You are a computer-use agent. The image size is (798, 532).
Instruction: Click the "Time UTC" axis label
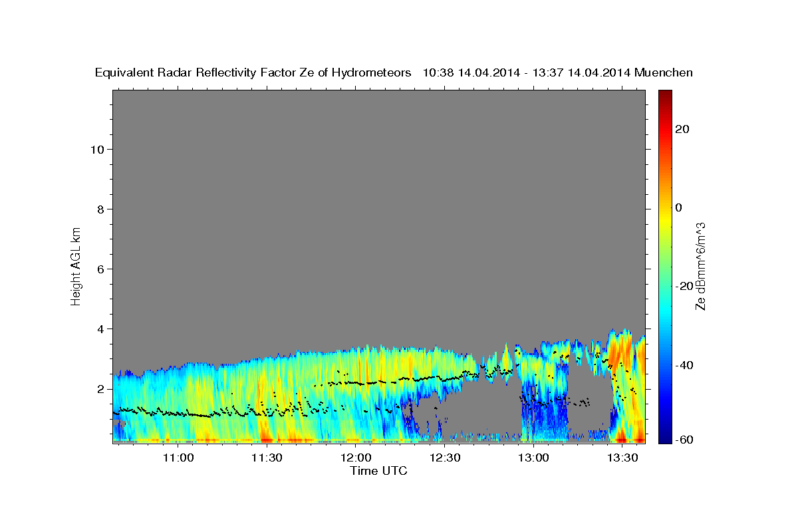tap(378, 471)
